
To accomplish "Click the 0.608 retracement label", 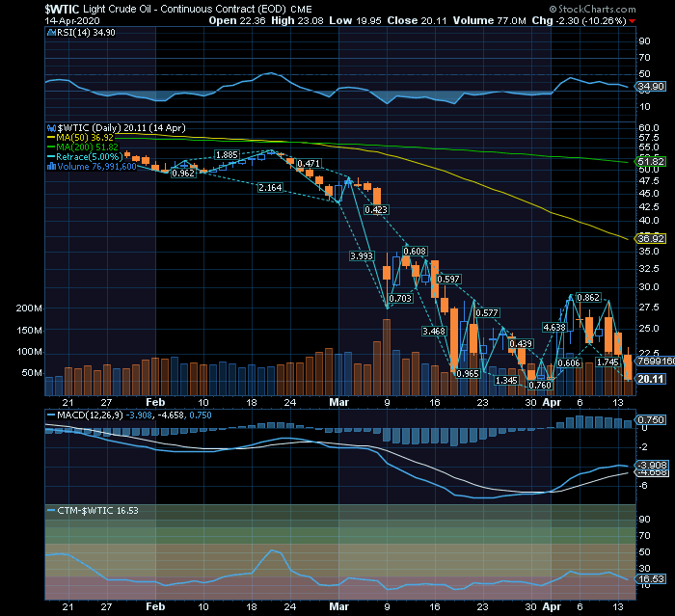I will 415,251.
